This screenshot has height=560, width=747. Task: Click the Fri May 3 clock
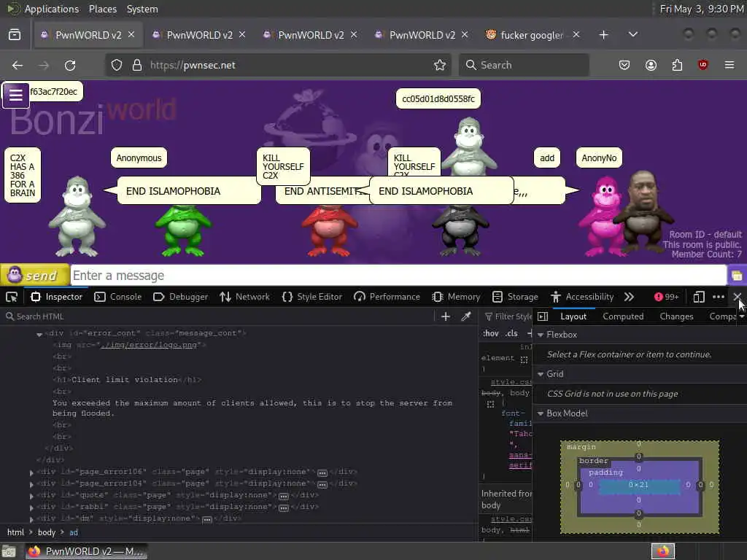coord(701,9)
